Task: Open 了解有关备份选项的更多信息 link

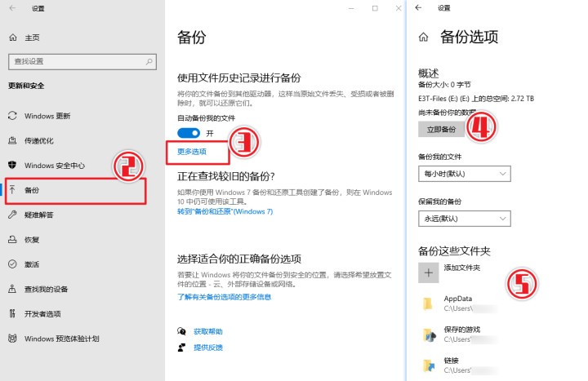Action: (225, 297)
